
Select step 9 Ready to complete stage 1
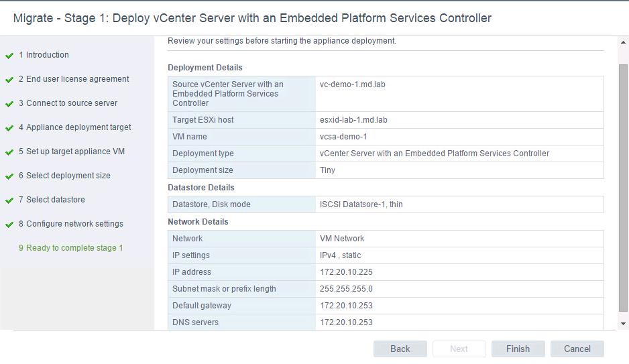tap(70, 248)
